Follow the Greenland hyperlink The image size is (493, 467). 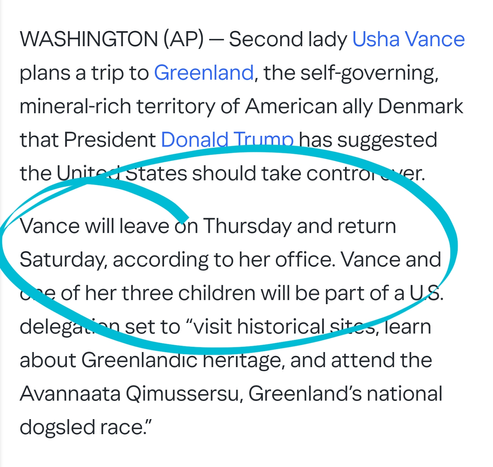point(204,73)
